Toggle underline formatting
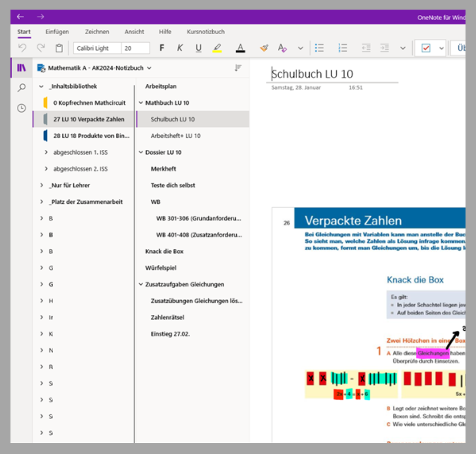This screenshot has width=476, height=454. point(198,48)
